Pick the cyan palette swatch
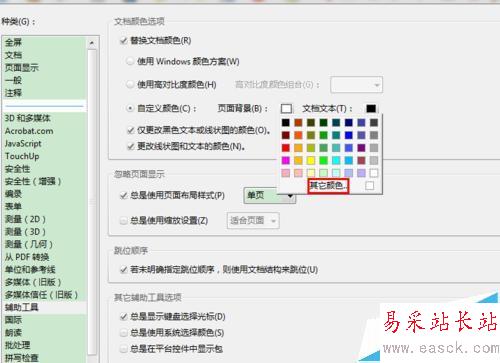Image resolution: width=500 pixels, height=363 pixels. tap(336, 160)
